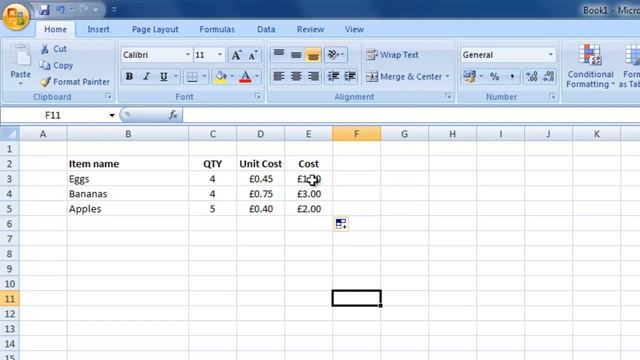This screenshot has width=640, height=360.
Task: Toggle italic formatting
Action: click(x=146, y=76)
